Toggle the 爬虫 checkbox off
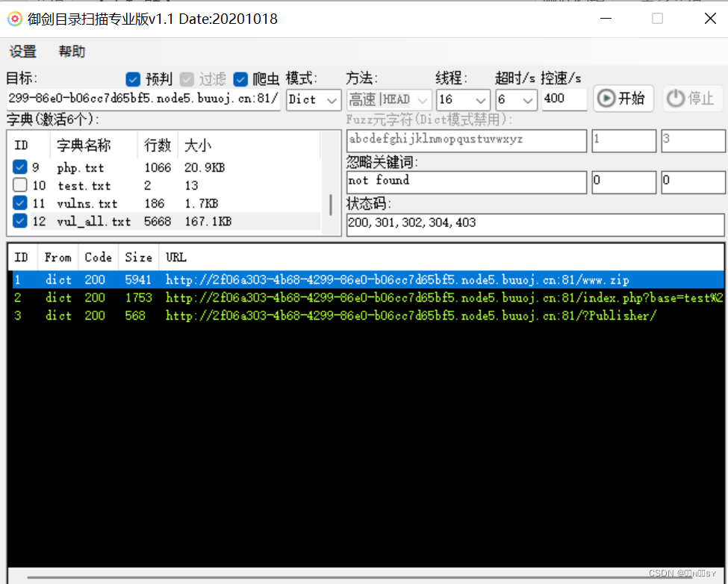The width and height of the screenshot is (728, 584). coord(242,78)
